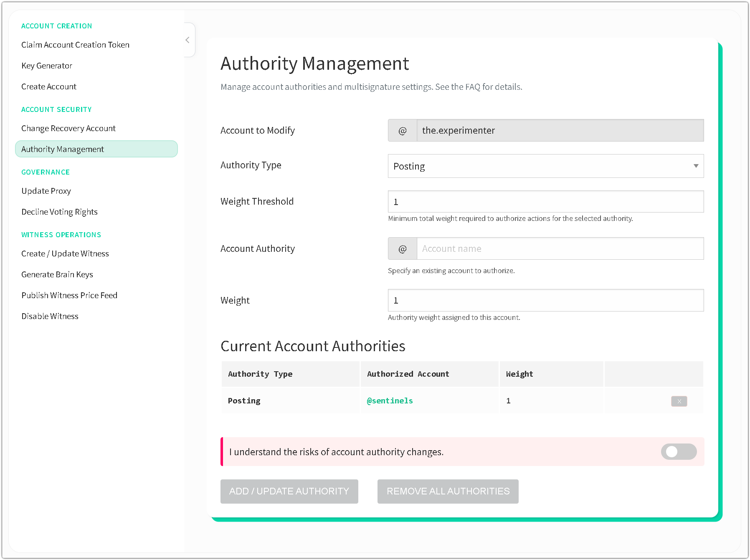The width and height of the screenshot is (750, 560).
Task: Click Add / Update Authority button
Action: point(289,491)
